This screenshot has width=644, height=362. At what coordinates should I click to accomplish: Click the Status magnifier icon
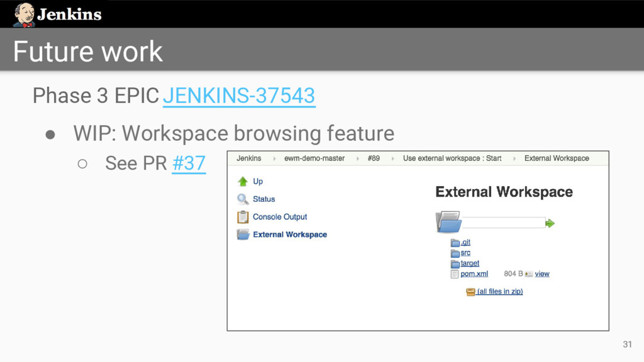click(x=243, y=199)
